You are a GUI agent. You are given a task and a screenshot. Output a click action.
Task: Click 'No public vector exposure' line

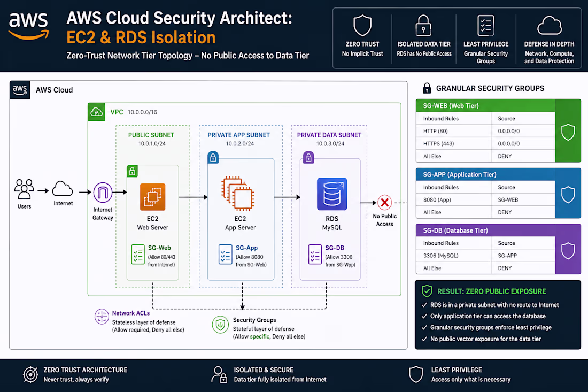(485, 339)
